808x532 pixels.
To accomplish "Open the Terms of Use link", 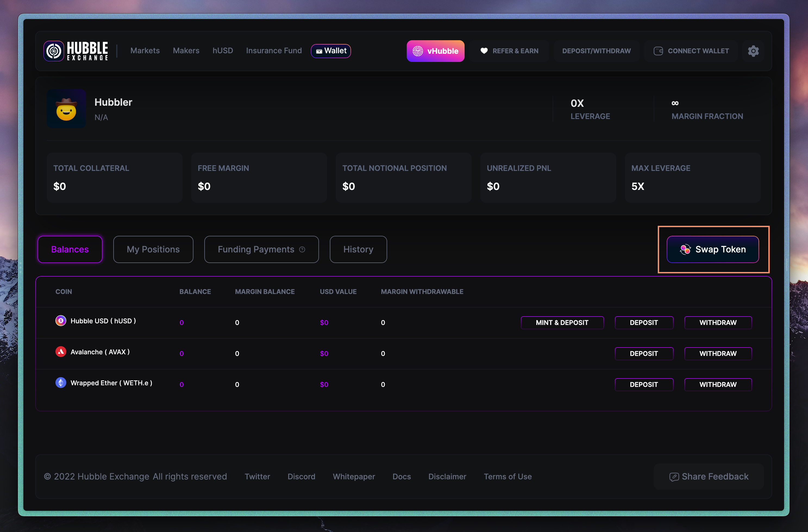I will point(508,477).
